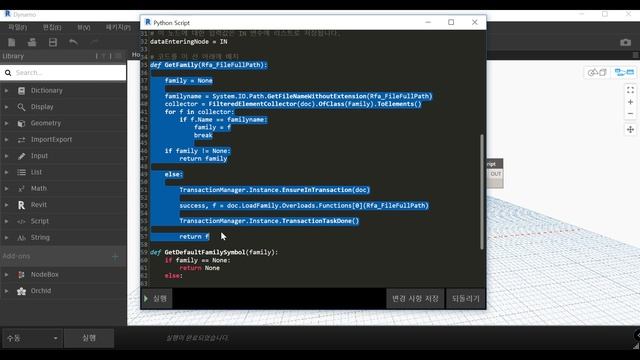Click the Run button in Dynamo bottom bar
The width and height of the screenshot is (640, 360).
[89, 338]
